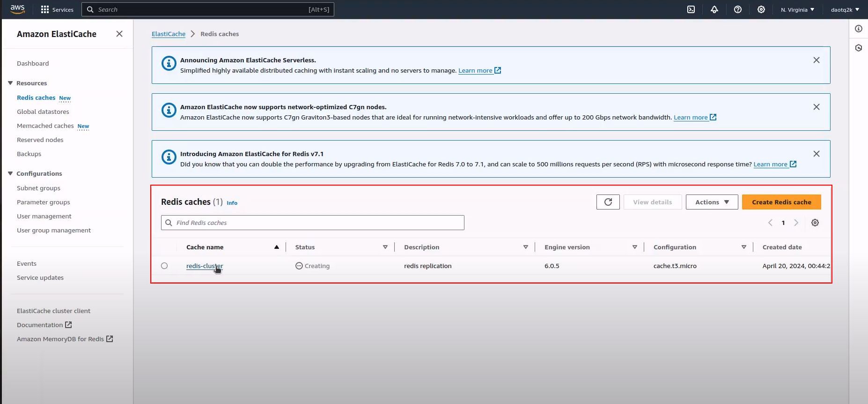Image resolution: width=868 pixels, height=404 pixels.
Task: Collapse the Configurations section
Action: click(x=10, y=173)
